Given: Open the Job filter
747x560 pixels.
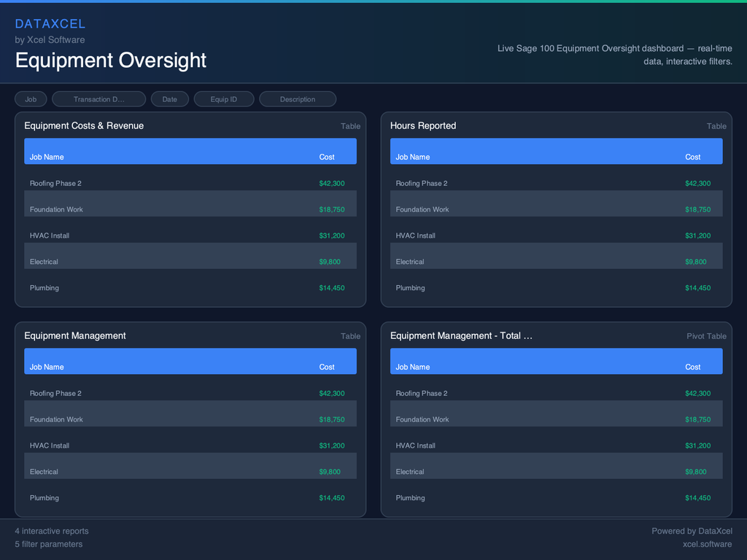Looking at the screenshot, I should pyautogui.click(x=31, y=98).
